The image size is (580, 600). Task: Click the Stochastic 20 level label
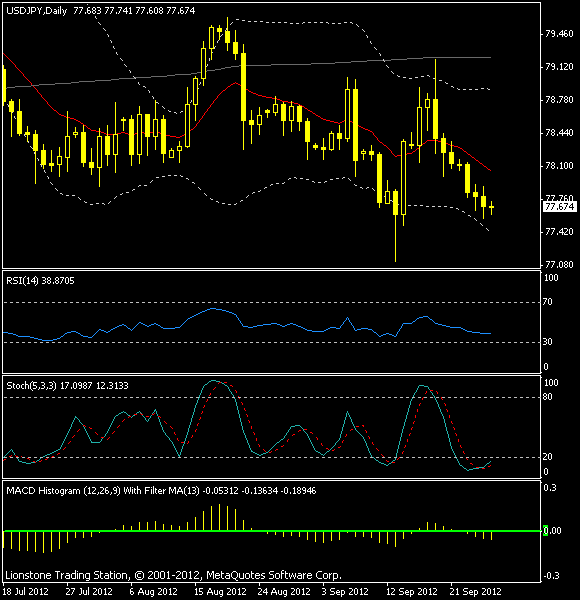(x=547, y=457)
